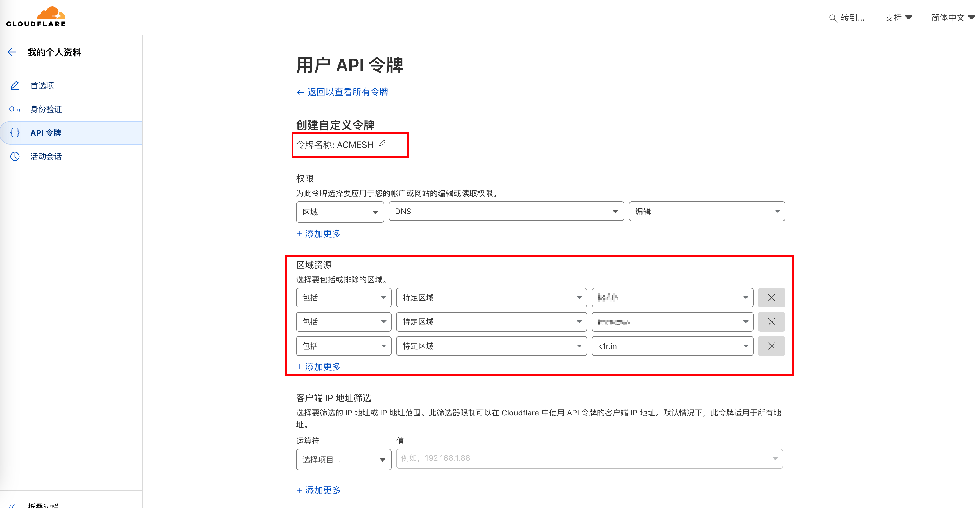Remove the k1r.in zone row
Viewport: 980px width, 508px height.
coord(771,346)
